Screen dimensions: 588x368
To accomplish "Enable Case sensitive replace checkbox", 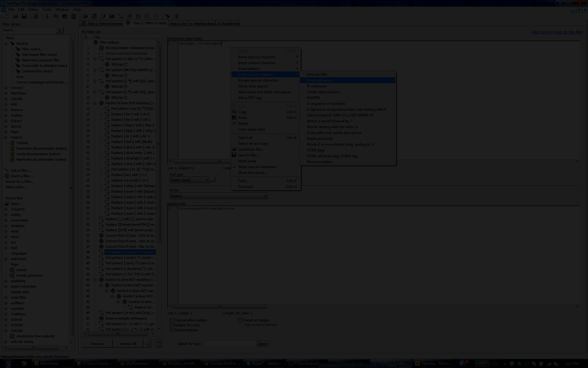I will [x=172, y=320].
